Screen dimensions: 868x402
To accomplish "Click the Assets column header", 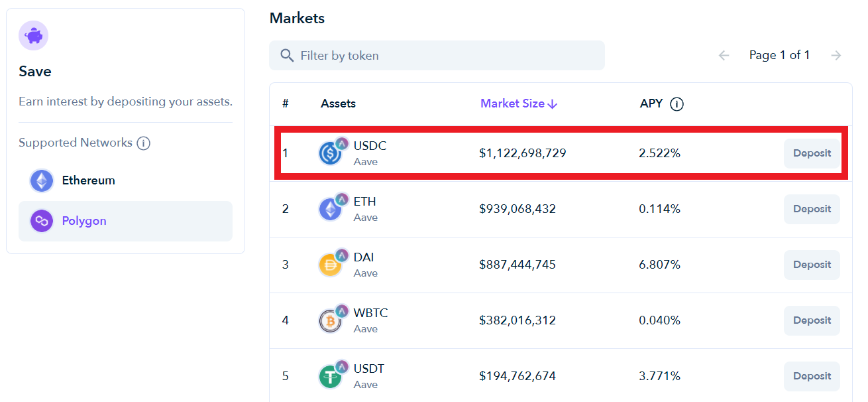I will tap(338, 103).
